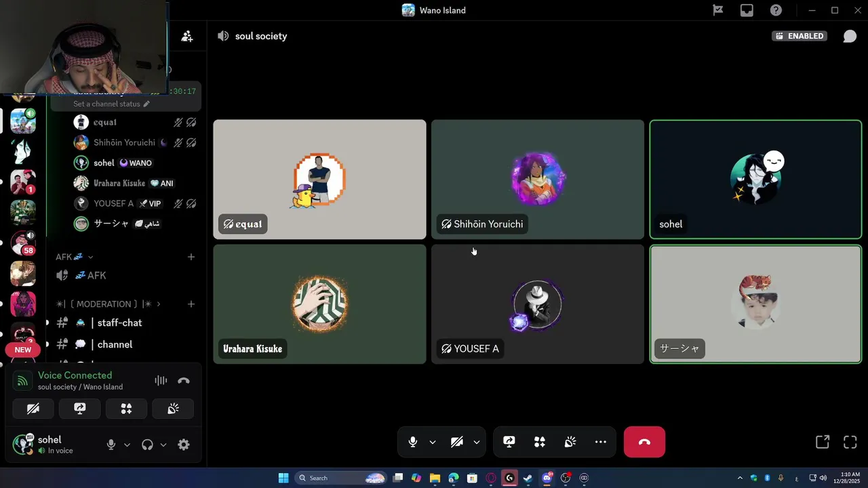The height and width of the screenshot is (488, 868).
Task: Mute microphone in the user panel
Action: coord(111,445)
